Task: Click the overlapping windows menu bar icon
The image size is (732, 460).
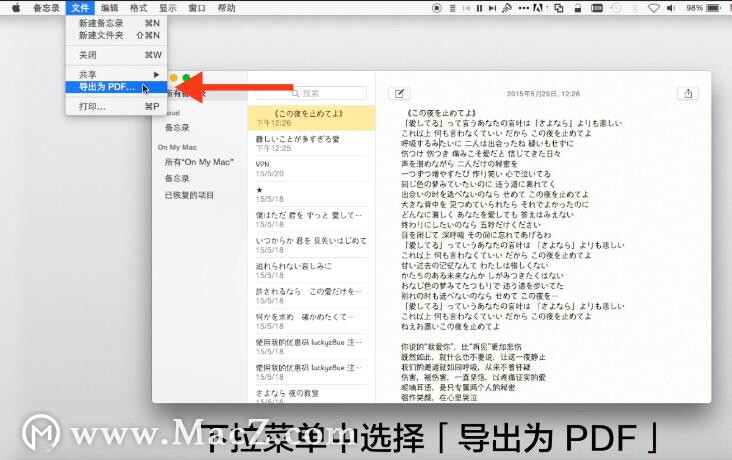Action: [x=559, y=8]
